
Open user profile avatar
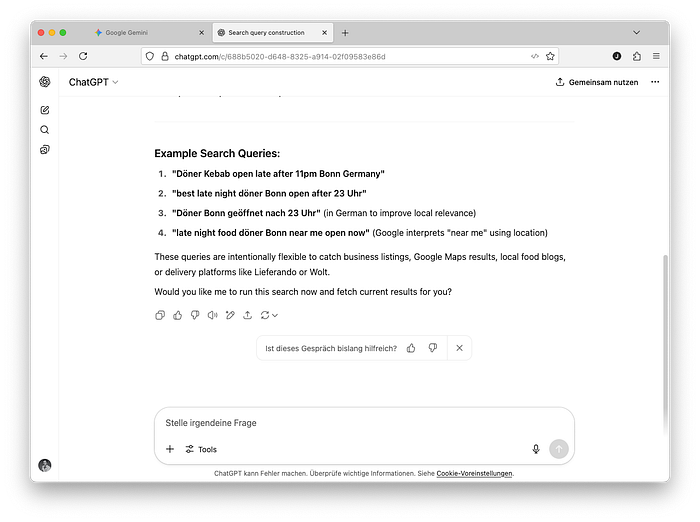click(x=45, y=465)
